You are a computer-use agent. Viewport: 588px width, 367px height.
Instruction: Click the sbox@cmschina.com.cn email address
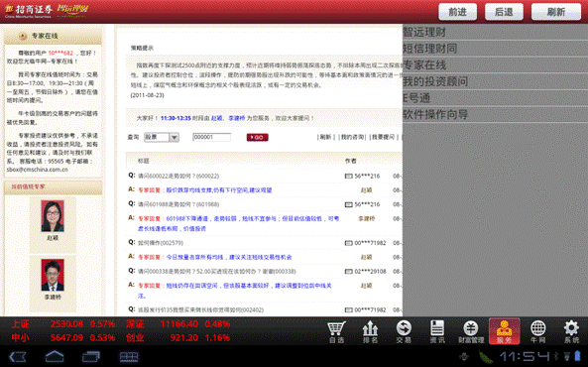coord(37,170)
